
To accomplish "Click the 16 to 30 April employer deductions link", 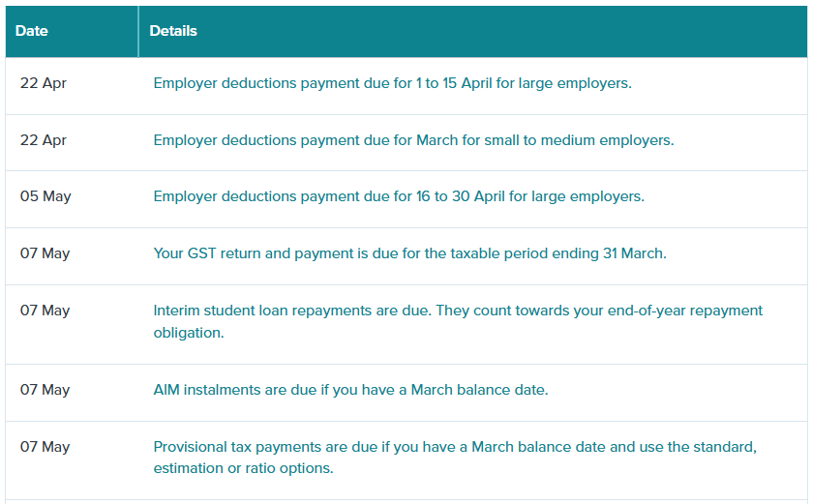I will [399, 196].
